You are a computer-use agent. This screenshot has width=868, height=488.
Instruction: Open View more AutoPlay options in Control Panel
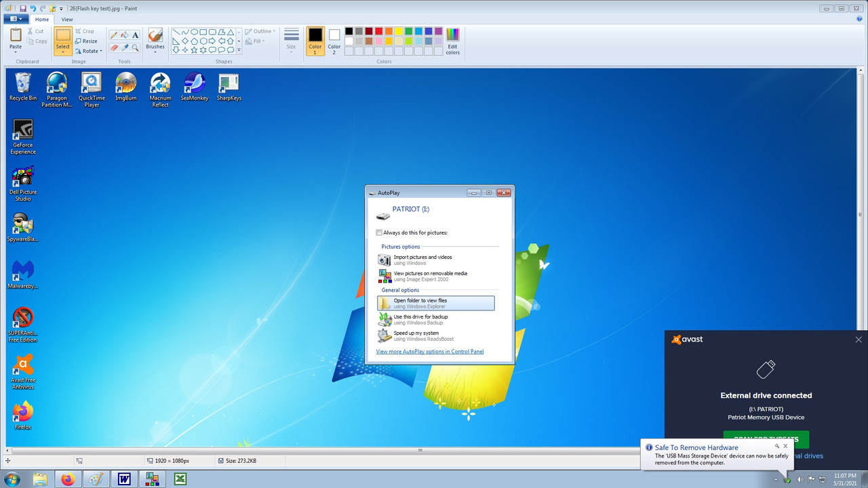pyautogui.click(x=430, y=351)
